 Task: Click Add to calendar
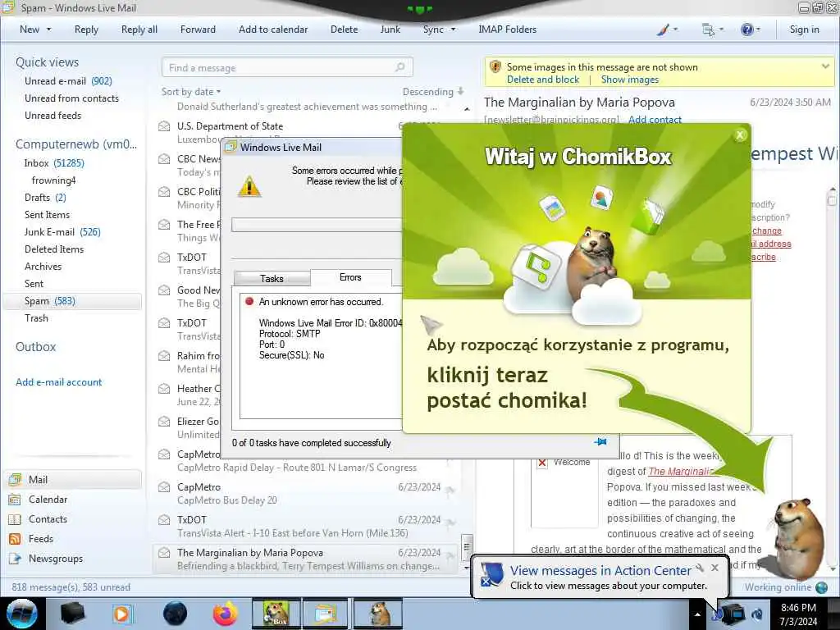pyautogui.click(x=273, y=30)
